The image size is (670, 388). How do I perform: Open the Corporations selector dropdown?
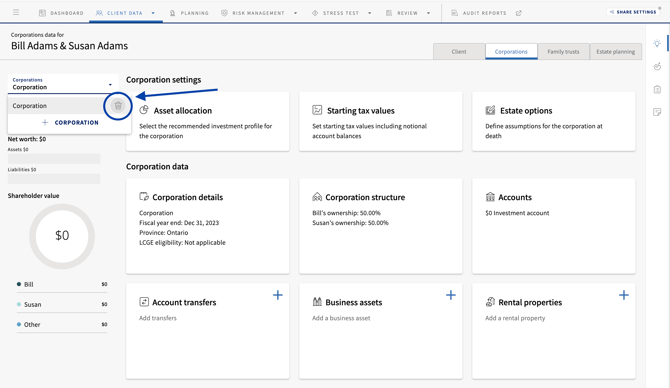click(63, 84)
